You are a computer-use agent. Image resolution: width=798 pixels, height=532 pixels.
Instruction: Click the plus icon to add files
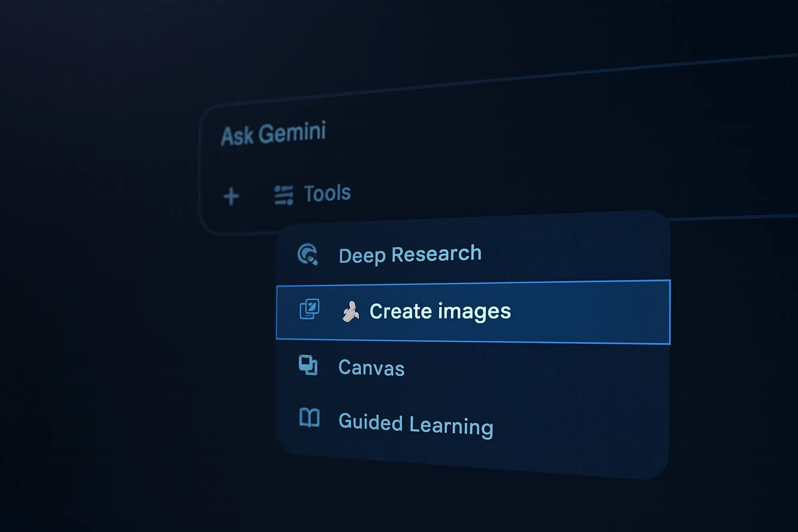(231, 197)
